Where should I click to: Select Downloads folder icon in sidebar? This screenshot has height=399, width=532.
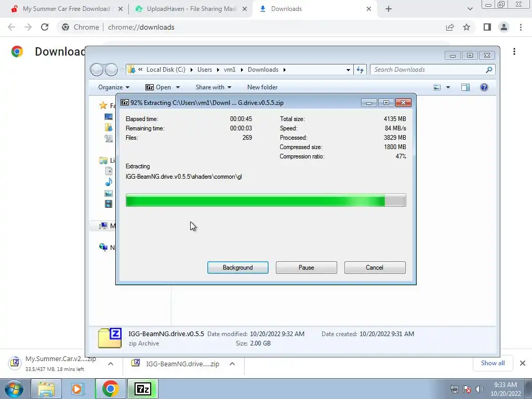[x=109, y=127]
